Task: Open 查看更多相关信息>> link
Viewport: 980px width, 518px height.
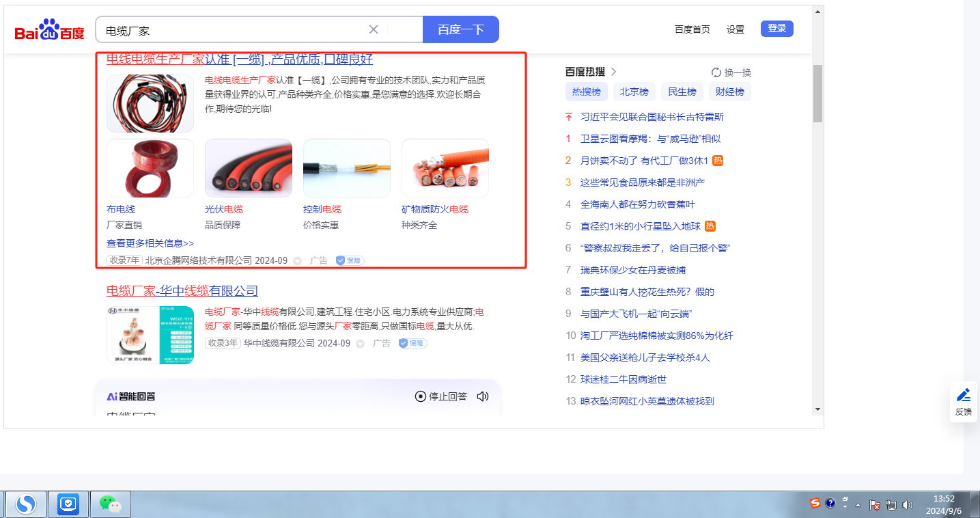Action: 150,243
